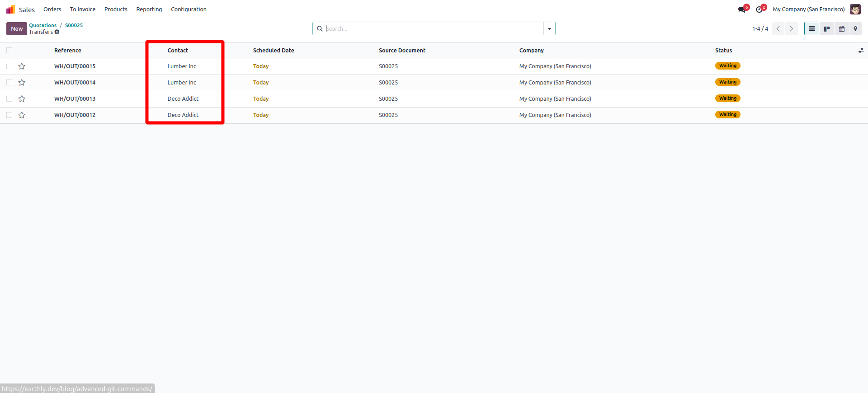This screenshot has height=393, width=868.
Task: Focus the Search input field
Action: pyautogui.click(x=434, y=28)
